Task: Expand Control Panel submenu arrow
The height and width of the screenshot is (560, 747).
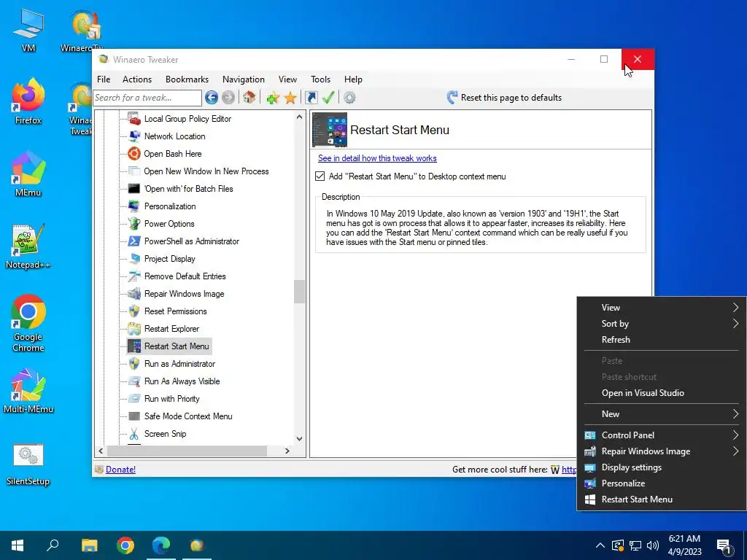Action: click(x=735, y=435)
